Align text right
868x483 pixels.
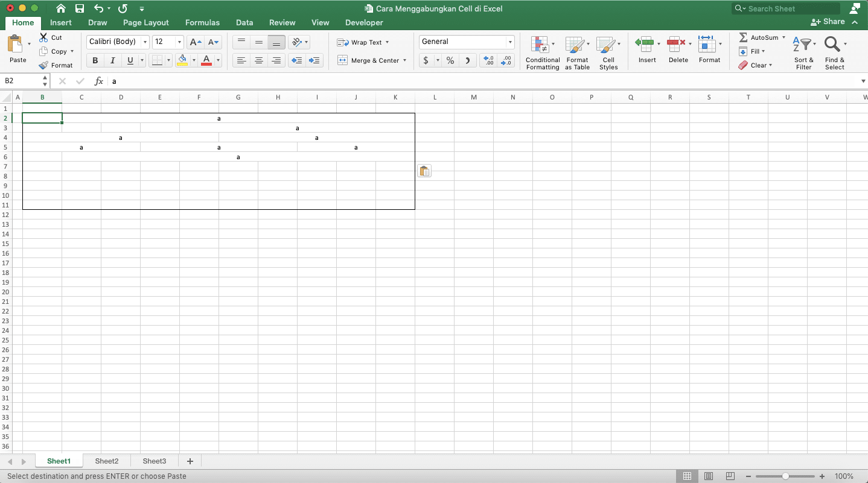[276, 60]
